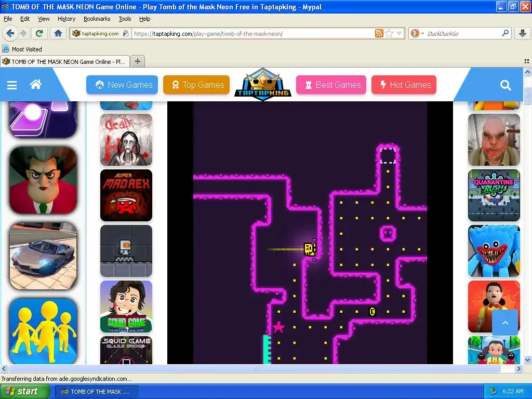Click the horizontal scrollbar right arrow
This screenshot has height=399, width=532.
click(x=519, y=368)
